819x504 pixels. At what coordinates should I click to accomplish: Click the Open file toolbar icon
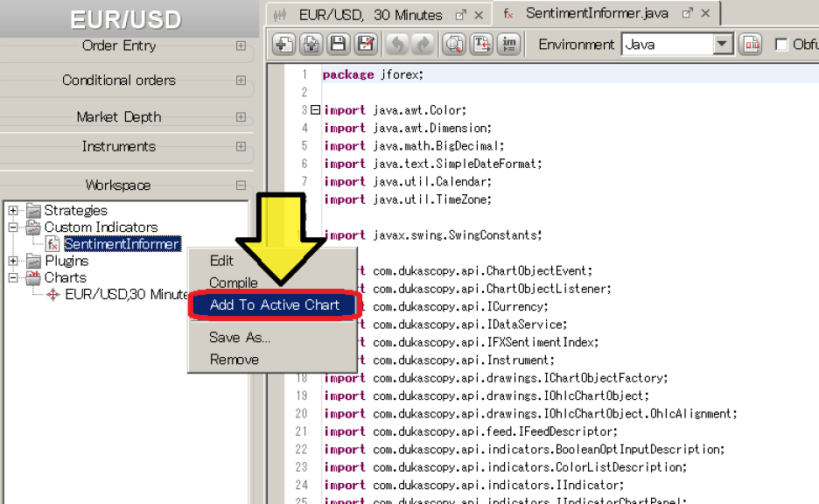tap(311, 45)
